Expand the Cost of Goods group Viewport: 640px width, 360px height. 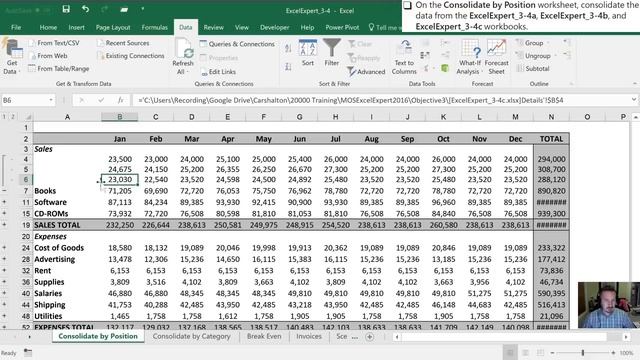(4, 248)
